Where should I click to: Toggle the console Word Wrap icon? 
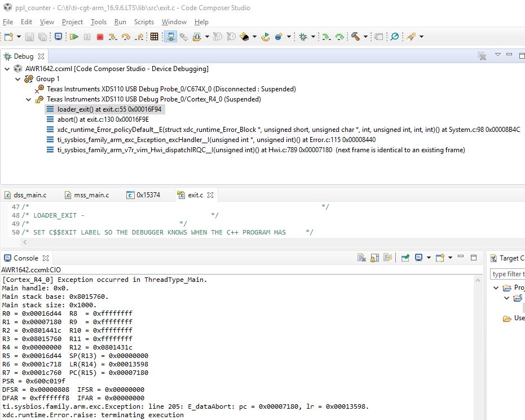point(388,258)
